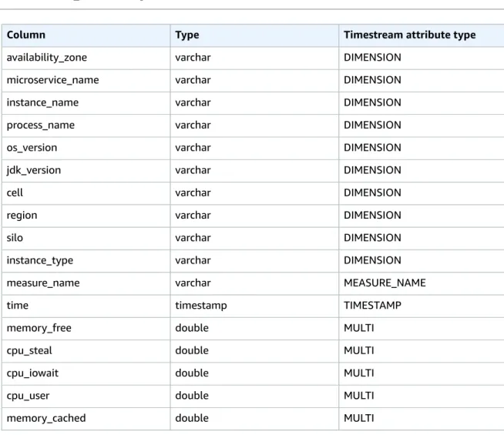Select the 'measure_name' cell
This screenshot has height=435, width=504.
point(86,283)
